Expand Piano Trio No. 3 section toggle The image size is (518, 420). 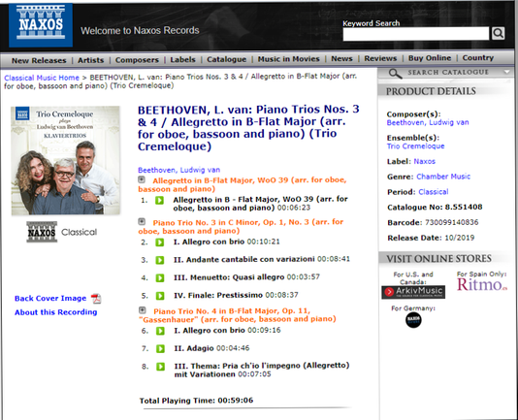[x=142, y=221]
